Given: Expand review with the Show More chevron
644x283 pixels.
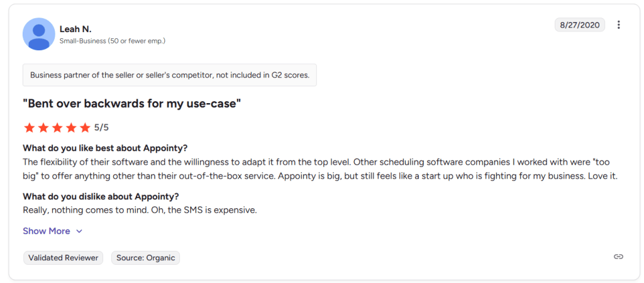Looking at the screenshot, I should (x=79, y=231).
